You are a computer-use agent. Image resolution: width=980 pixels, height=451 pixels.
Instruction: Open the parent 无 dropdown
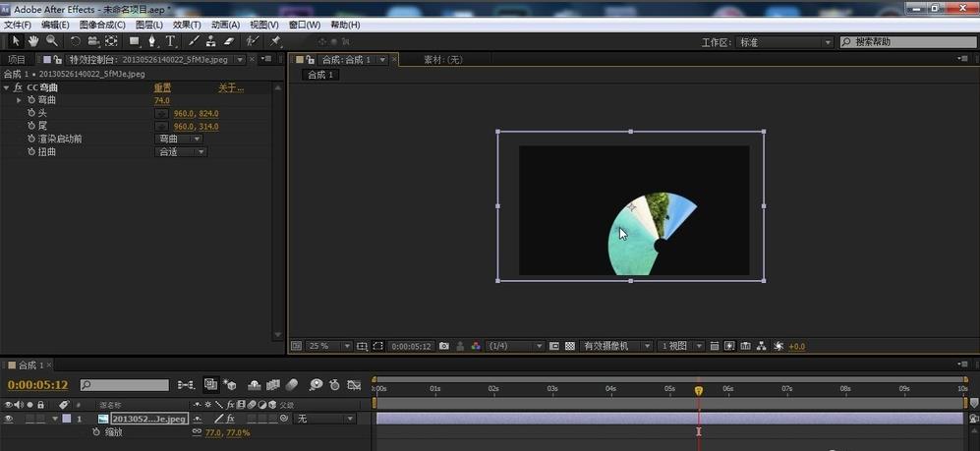(x=325, y=419)
